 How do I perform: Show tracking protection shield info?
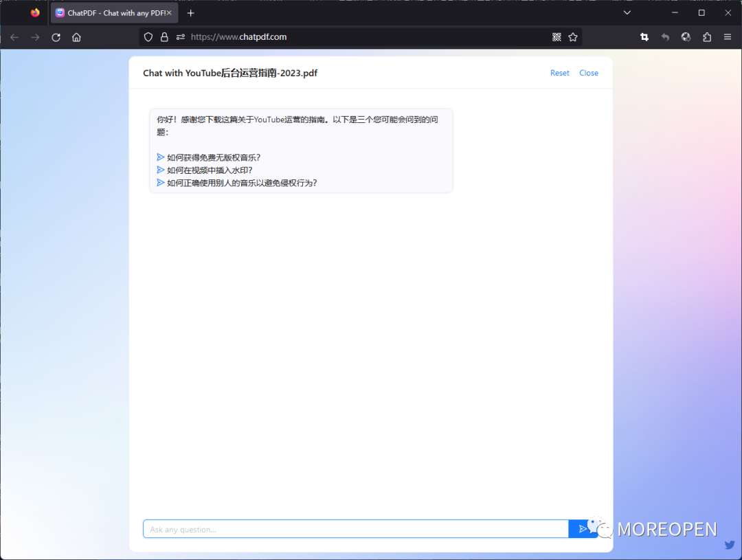tap(148, 37)
